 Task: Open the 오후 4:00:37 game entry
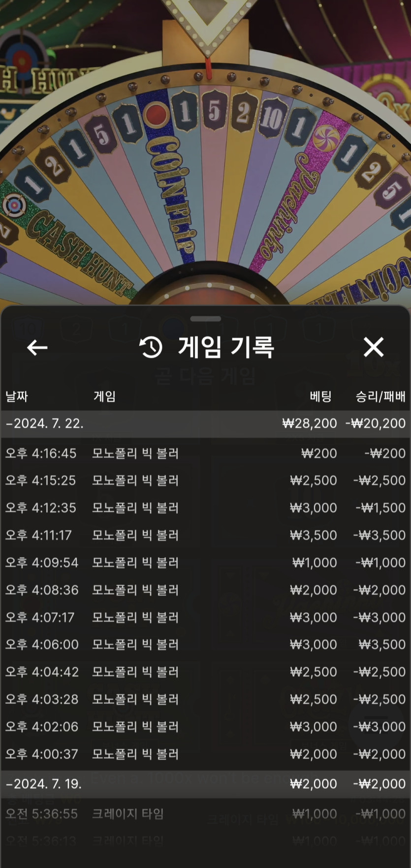[x=206, y=754]
